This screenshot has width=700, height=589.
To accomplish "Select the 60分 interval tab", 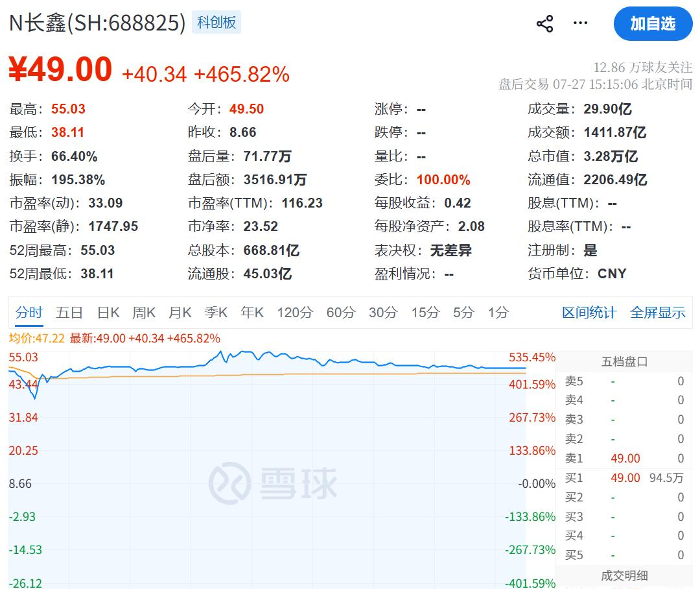I will [x=341, y=313].
